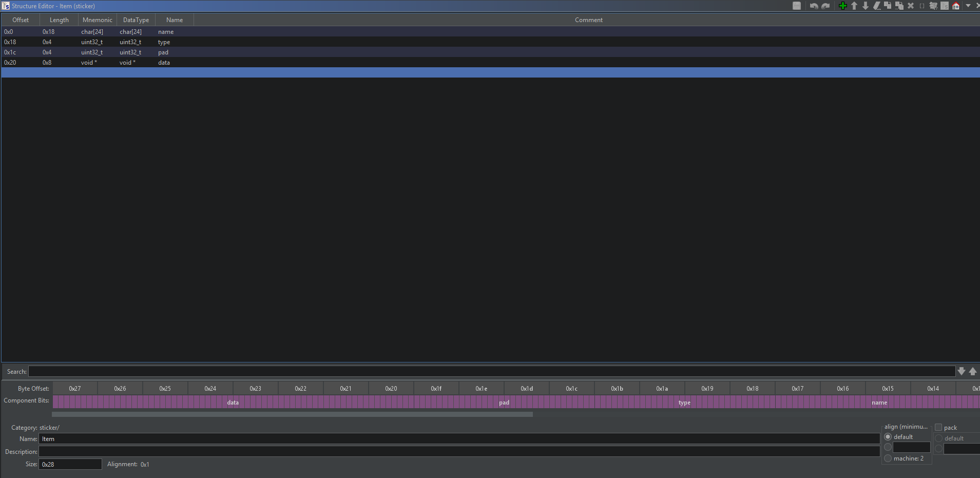Click the DataType column header
Image resolution: width=980 pixels, height=478 pixels.
point(136,20)
